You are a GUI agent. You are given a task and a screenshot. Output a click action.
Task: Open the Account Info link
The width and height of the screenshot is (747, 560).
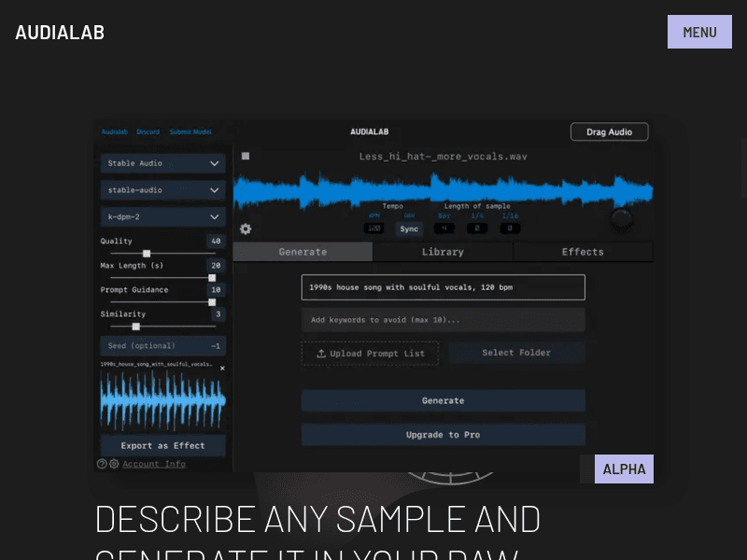pos(154,464)
